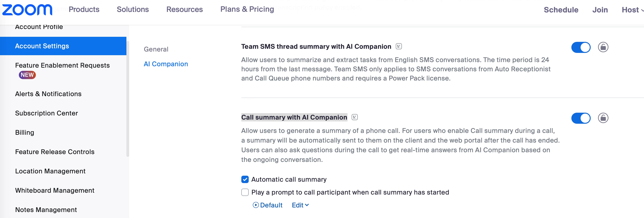
Task: Disable Team SMS thread summary toggle
Action: (x=581, y=47)
